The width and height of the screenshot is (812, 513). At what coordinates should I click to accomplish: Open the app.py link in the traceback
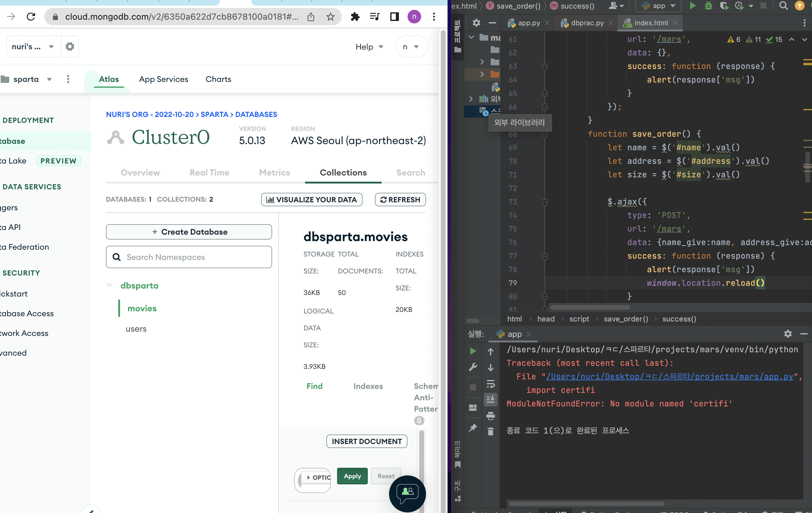pyautogui.click(x=669, y=376)
